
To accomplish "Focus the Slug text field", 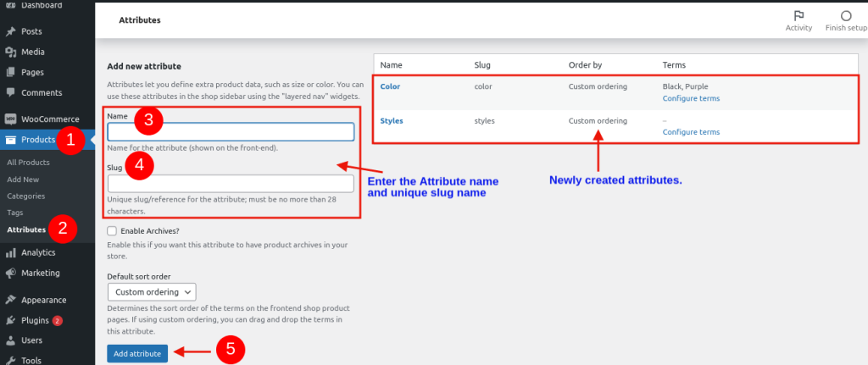I will (x=231, y=184).
